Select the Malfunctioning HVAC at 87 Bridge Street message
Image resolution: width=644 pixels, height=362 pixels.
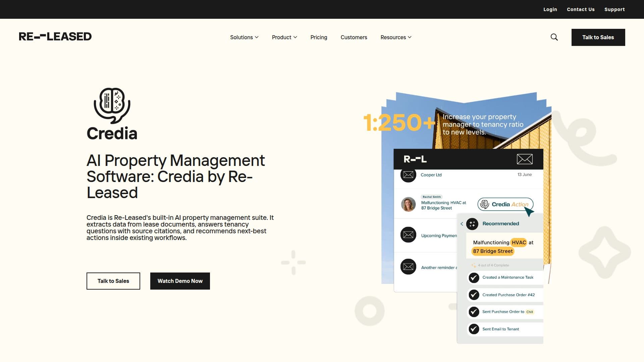tap(443, 205)
